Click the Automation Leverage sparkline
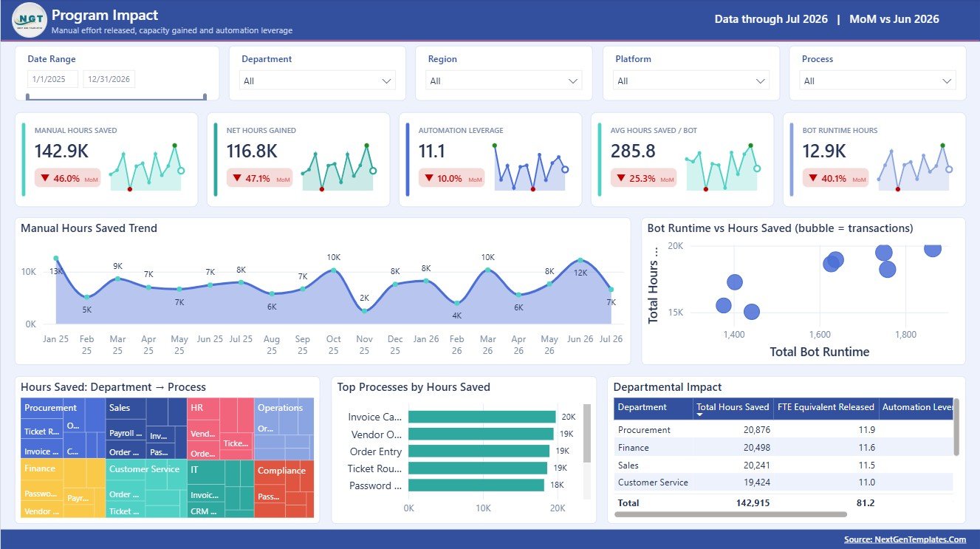980x549 pixels. (530, 168)
